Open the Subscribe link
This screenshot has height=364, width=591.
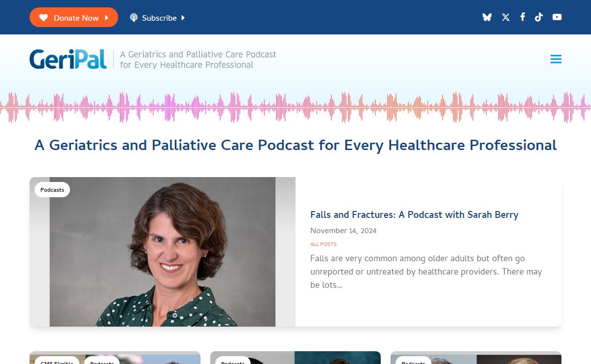[157, 18]
